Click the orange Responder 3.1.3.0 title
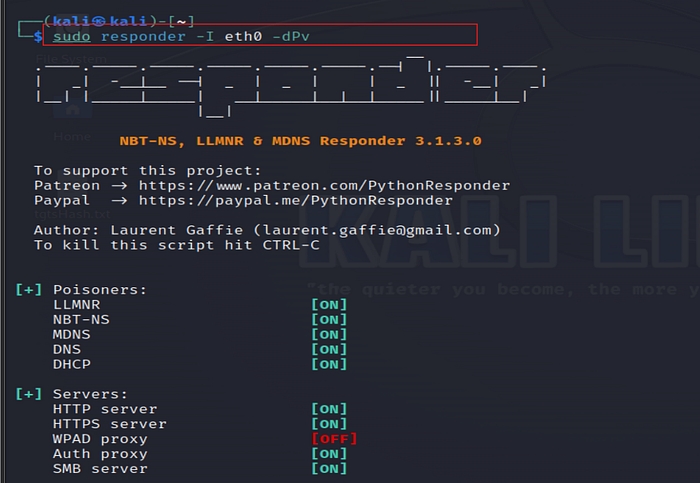The height and width of the screenshot is (483, 700). 300,141
